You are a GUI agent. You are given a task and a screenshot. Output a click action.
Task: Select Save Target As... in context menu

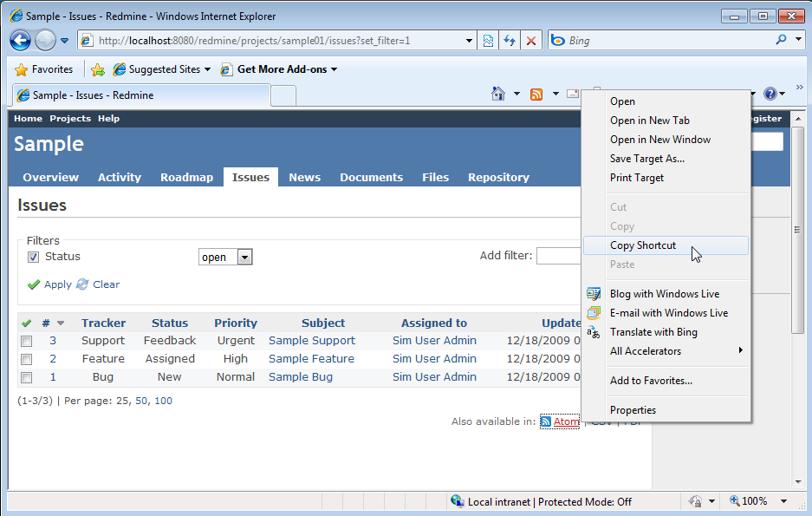tap(666, 159)
